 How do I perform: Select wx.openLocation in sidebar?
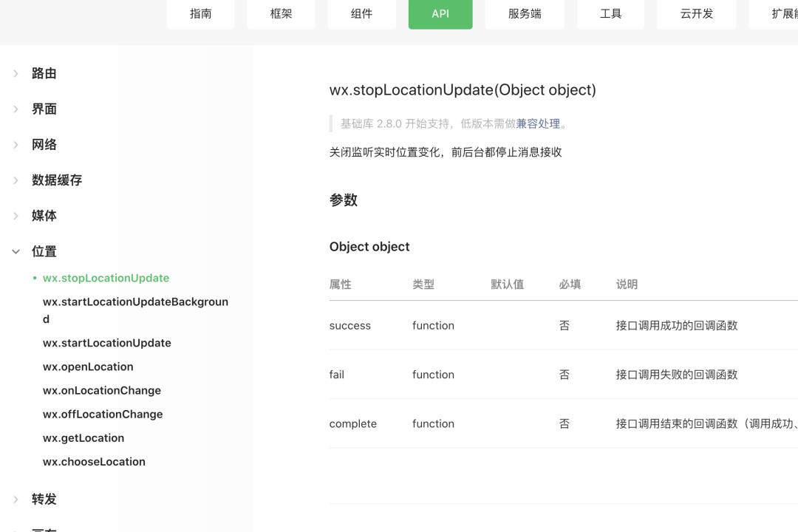coord(88,366)
